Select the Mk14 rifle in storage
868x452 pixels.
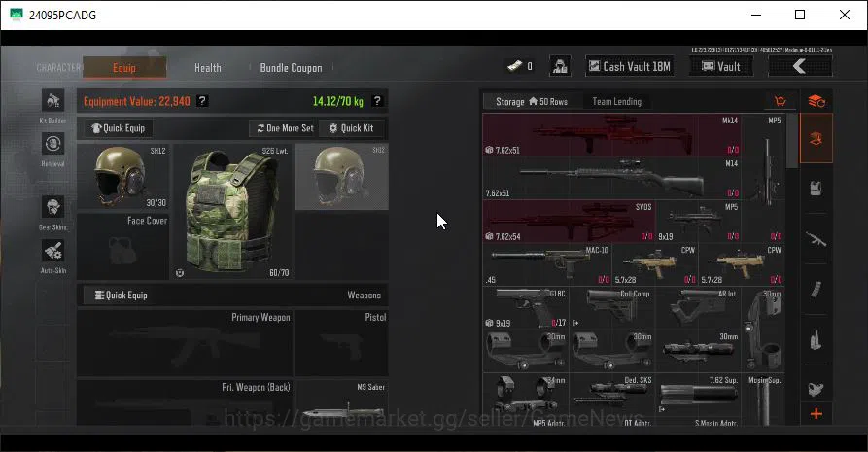coord(611,134)
